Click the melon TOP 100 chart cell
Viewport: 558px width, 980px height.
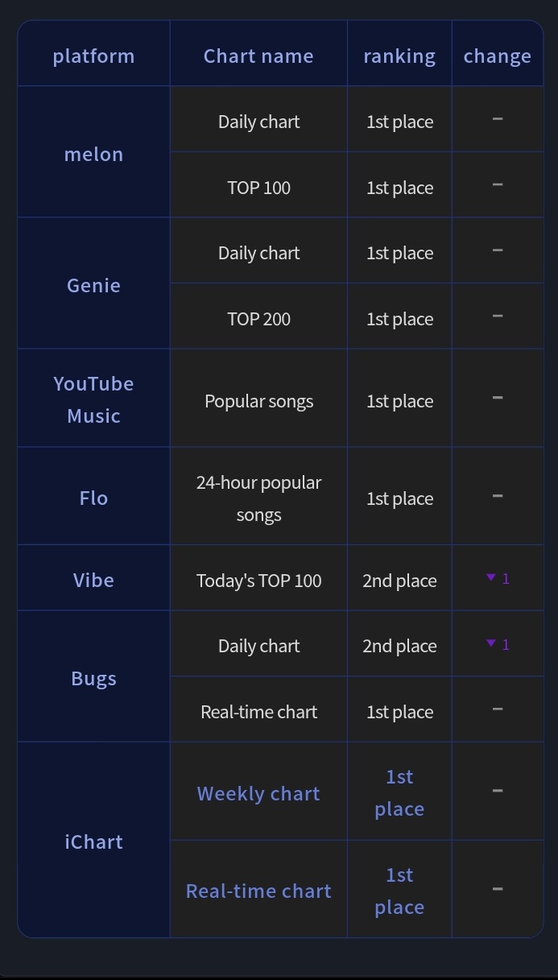pos(258,188)
